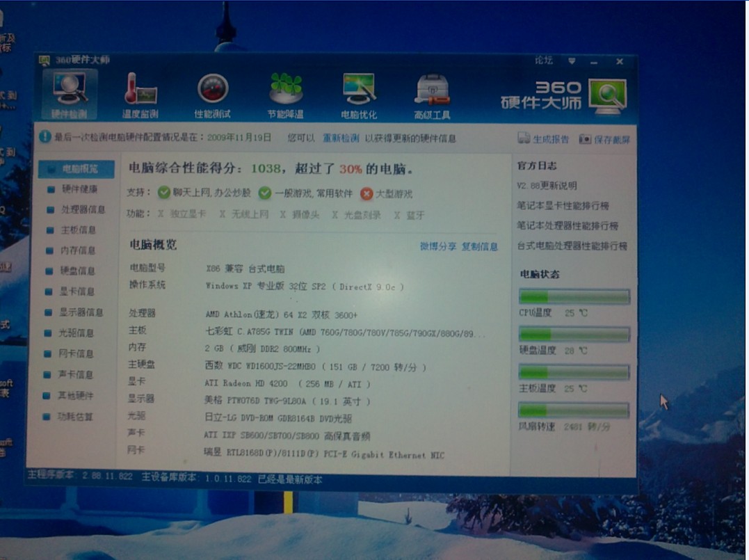Select 功耗估算 in the sidebar
This screenshot has height=560, width=749.
(x=70, y=417)
